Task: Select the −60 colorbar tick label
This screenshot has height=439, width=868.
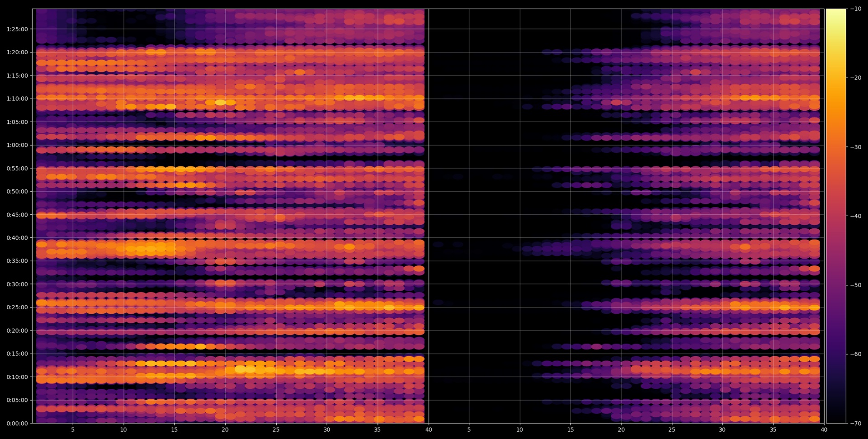Action: (856, 354)
